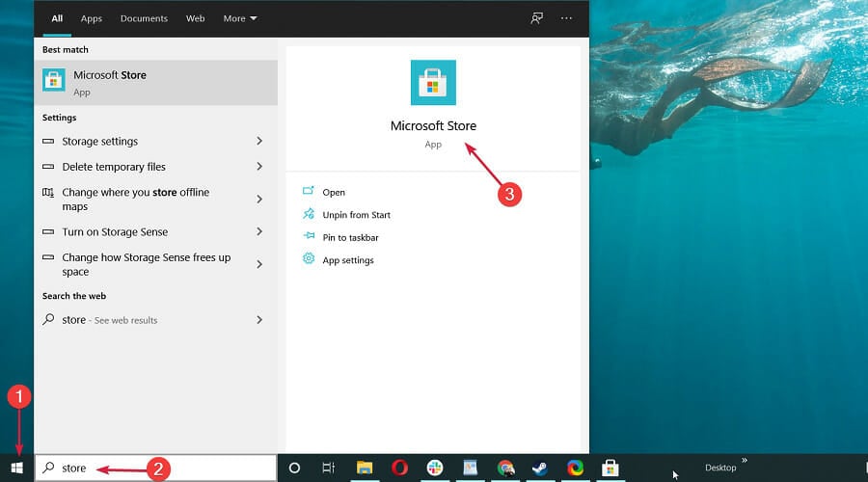Image resolution: width=868 pixels, height=482 pixels.
Task: Switch to the Documents tab
Action: coord(143,18)
